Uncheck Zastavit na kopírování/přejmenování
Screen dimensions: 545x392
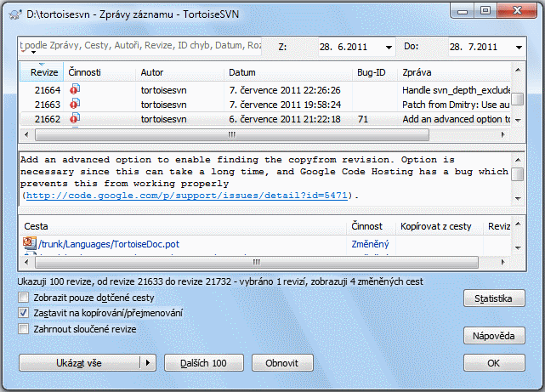pos(23,313)
